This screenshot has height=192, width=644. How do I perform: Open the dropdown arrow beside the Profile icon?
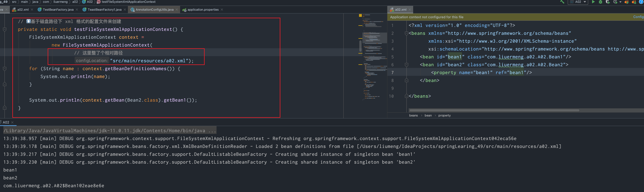click(620, 2)
